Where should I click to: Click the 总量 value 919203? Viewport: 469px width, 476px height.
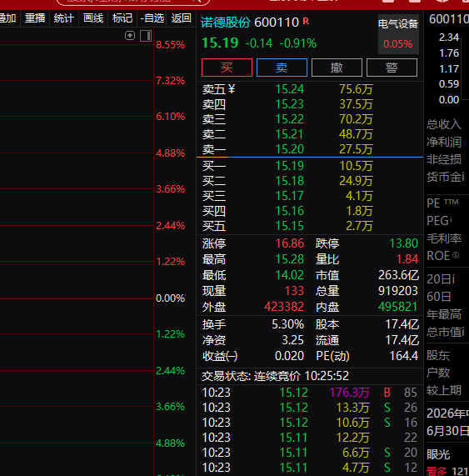coord(398,291)
